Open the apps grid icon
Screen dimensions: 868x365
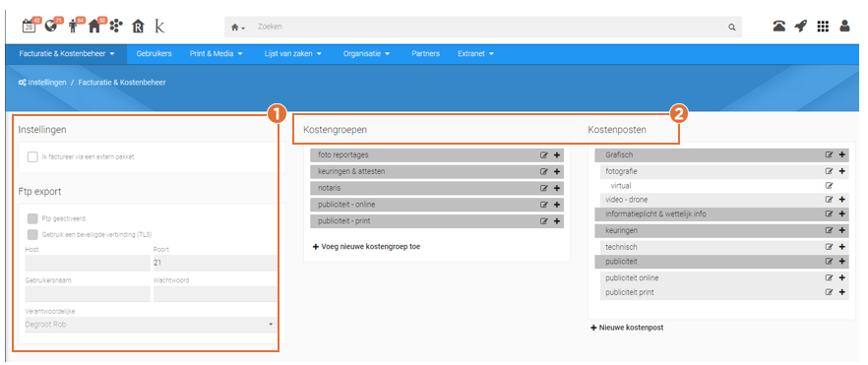[x=823, y=26]
